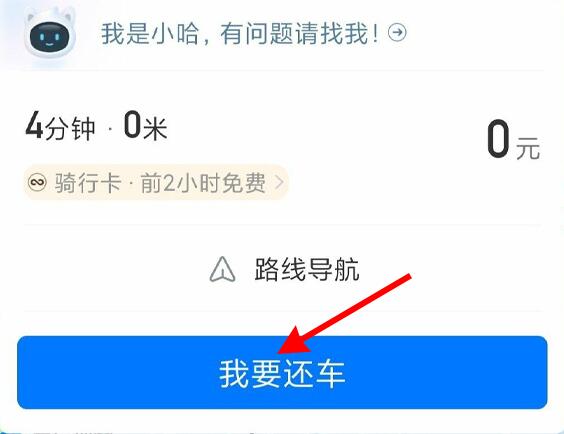The image size is (564, 434).
Task: Click the circled arrow beside Xiaoha greeting
Action: click(x=397, y=33)
